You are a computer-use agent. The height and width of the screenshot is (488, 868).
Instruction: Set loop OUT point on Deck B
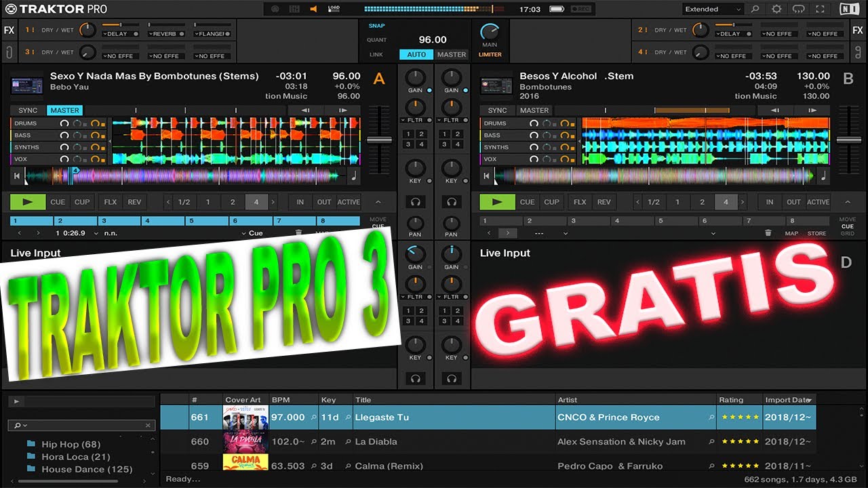pyautogui.click(x=793, y=202)
